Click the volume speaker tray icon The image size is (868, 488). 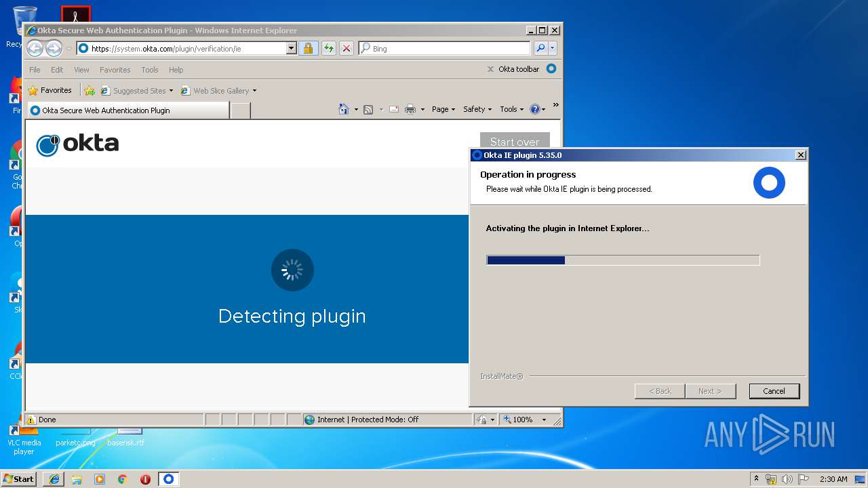click(787, 479)
